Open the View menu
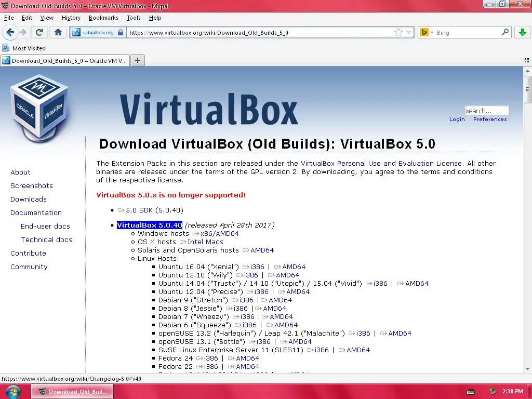Viewport: 532px width, 399px height. pos(47,18)
